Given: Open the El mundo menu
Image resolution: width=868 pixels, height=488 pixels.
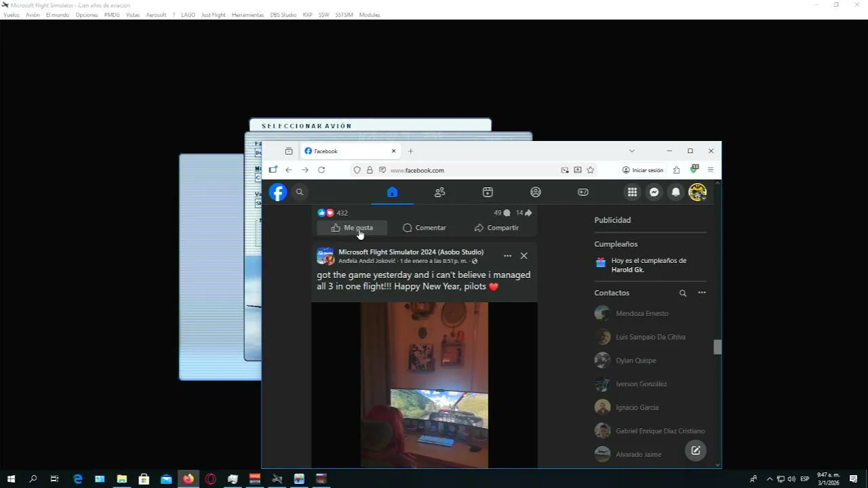Looking at the screenshot, I should (58, 15).
